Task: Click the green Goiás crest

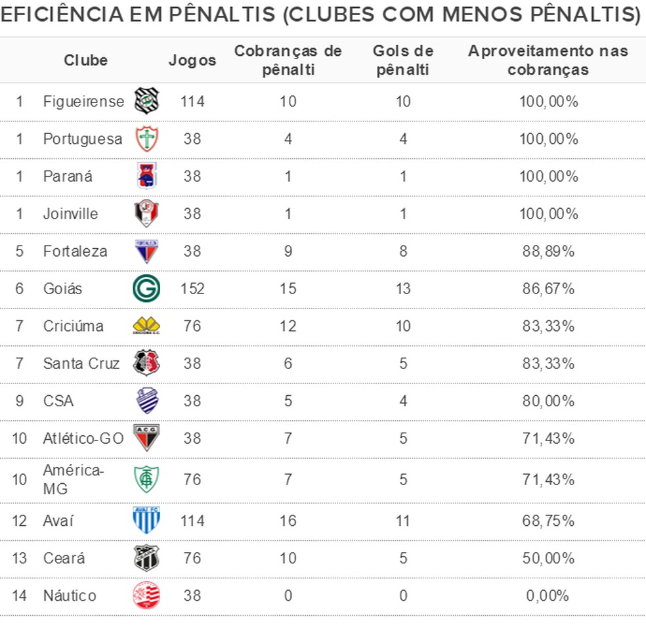Action: coord(146,288)
